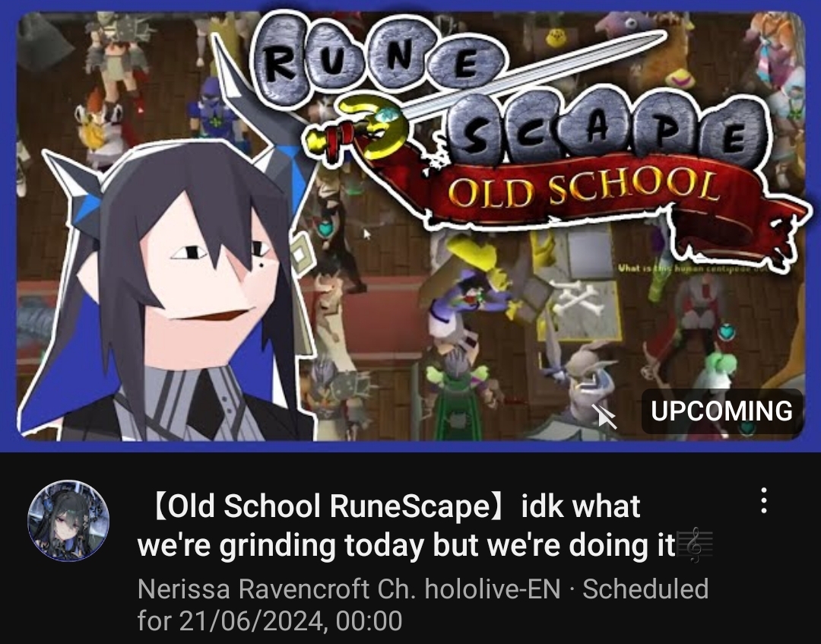This screenshot has height=644, width=821.
Task: Click the UPCOMING badge on thumbnail
Action: 722,411
